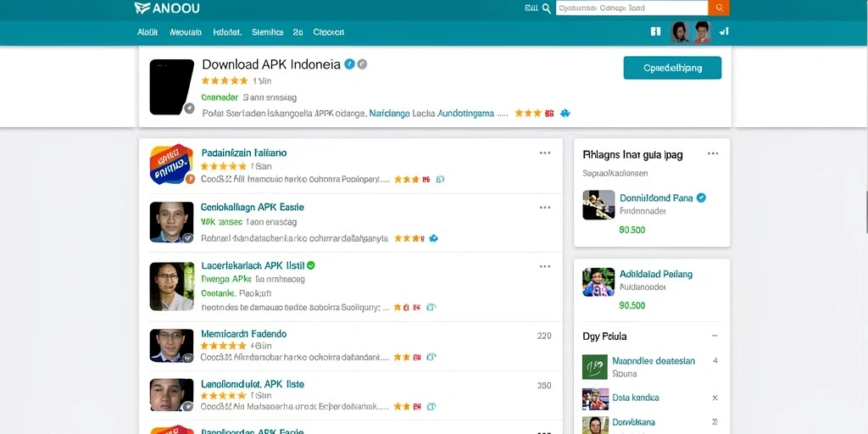Click red icon after stars in header card

[x=549, y=113]
